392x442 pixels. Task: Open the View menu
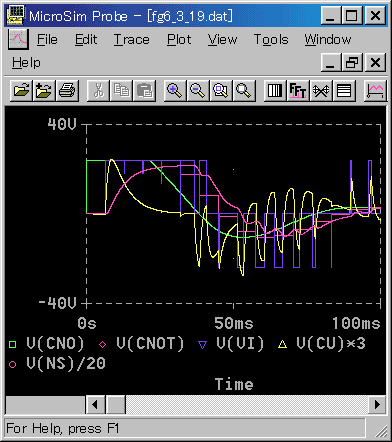coord(222,40)
